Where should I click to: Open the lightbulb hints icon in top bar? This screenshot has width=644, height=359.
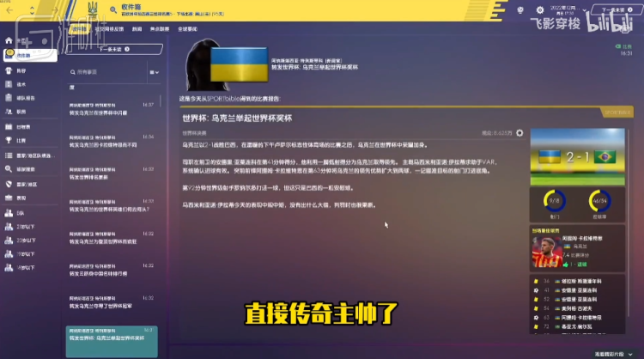pos(520,9)
